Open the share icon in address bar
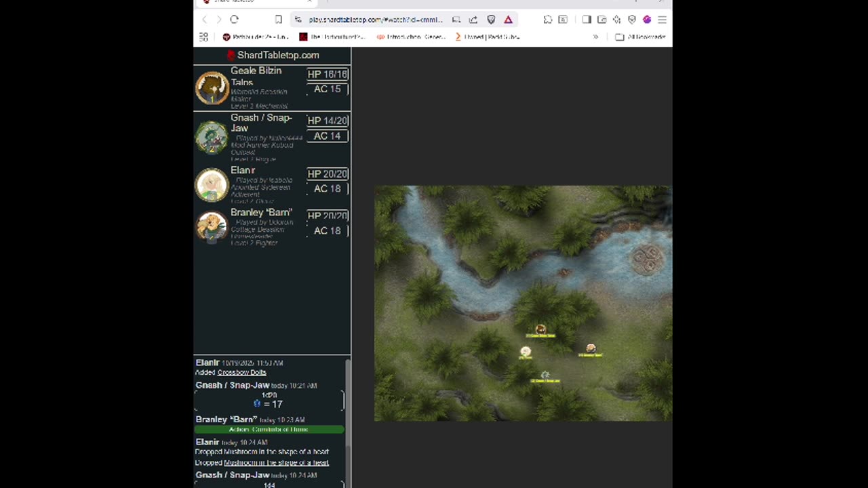 point(473,20)
